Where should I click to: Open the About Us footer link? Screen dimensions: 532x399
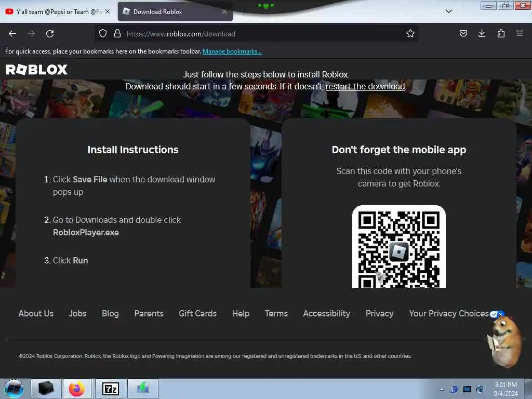(36, 313)
